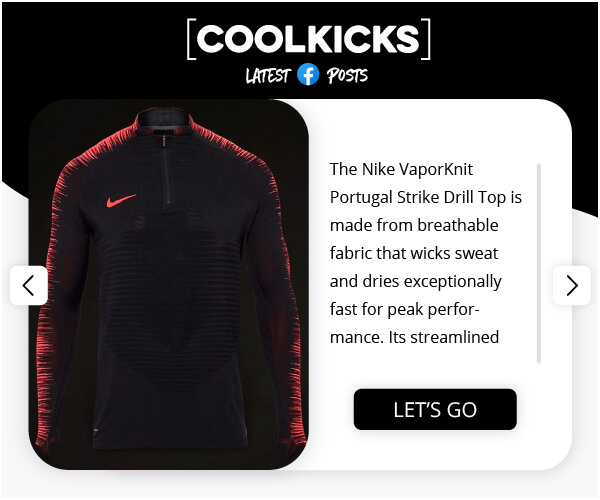This screenshot has width=600, height=500.
Task: Click the orange Nike swoosh on the top
Action: pos(121,200)
